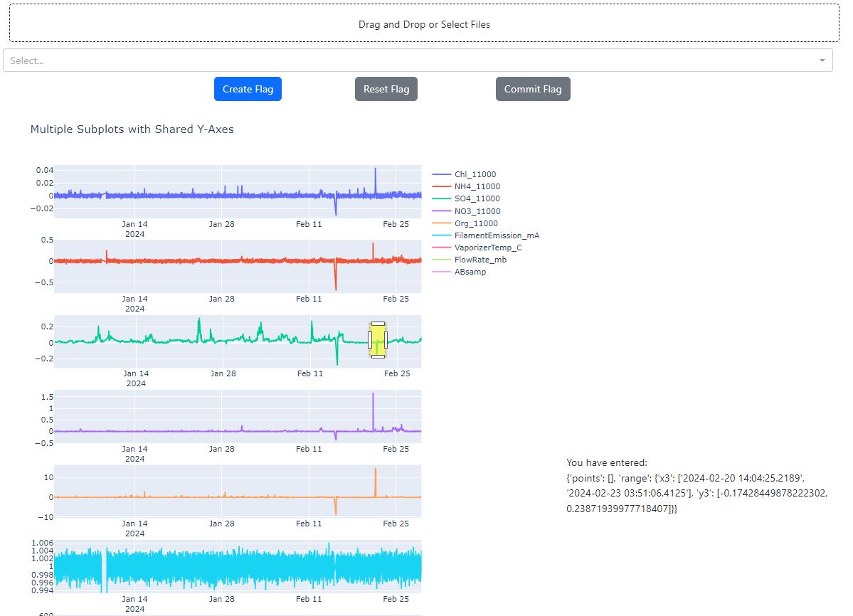Hide the NO3_11000 trace
Image resolution: width=853 pixels, height=616 pixels.
[477, 211]
